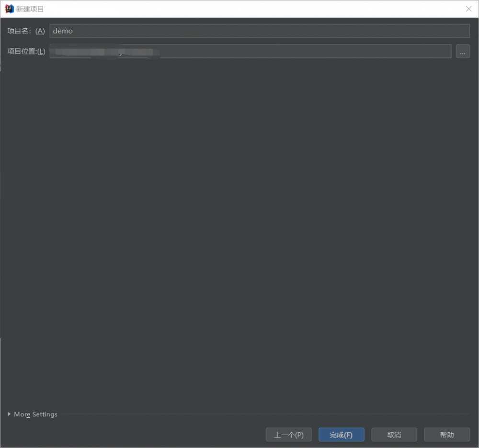Click the IntelliJ IDEA icon in the title bar
Screen dimensions: 479x448
8,9
